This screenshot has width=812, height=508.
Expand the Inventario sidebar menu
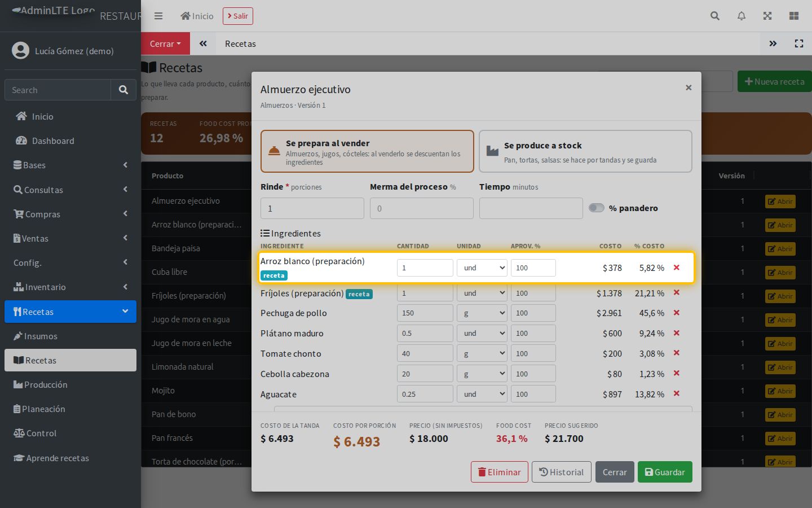click(70, 287)
